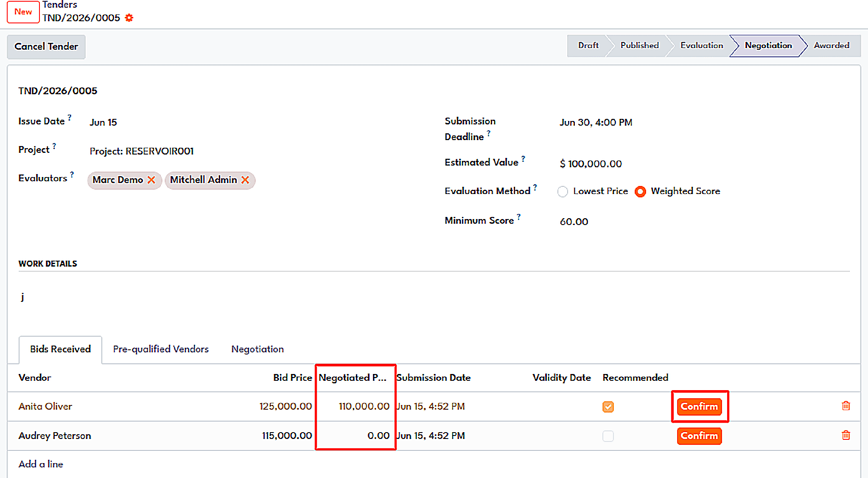Screen dimensions: 868x478
Task: Delete Anita Oliver bid with trash icon
Action: [846, 406]
